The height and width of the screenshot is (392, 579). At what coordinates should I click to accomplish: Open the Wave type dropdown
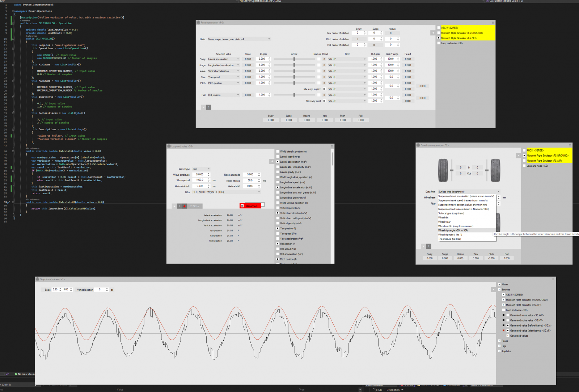[201, 169]
